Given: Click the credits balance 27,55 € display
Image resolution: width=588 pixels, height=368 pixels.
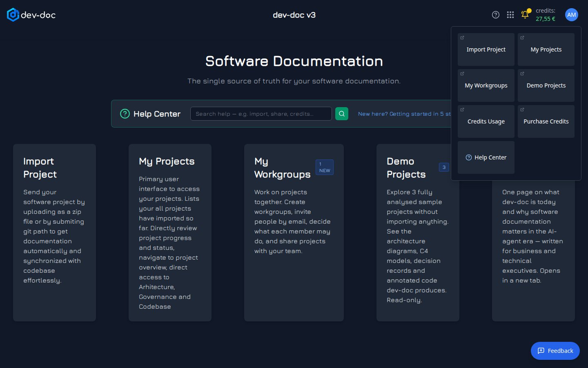Looking at the screenshot, I should pos(546,19).
